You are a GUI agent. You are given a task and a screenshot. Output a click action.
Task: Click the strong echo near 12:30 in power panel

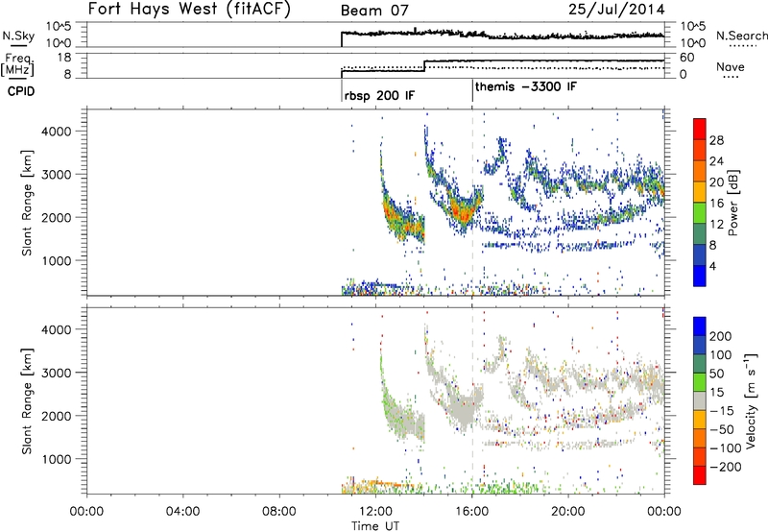click(392, 213)
